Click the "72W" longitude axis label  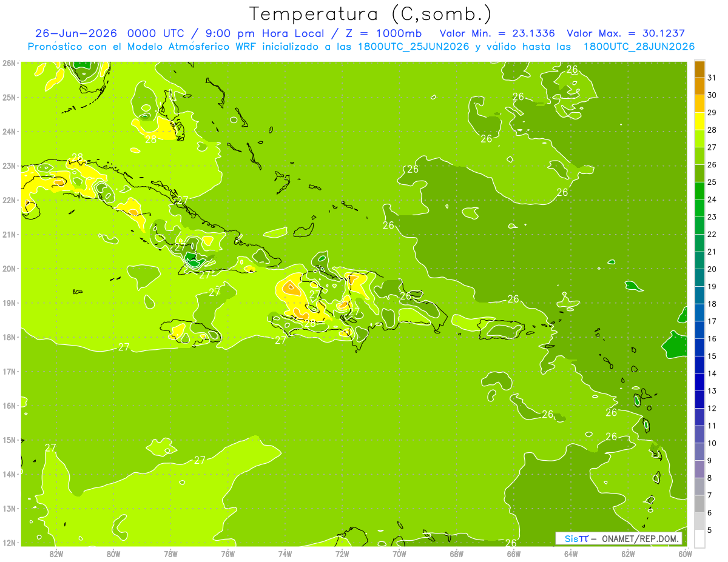pos(342,554)
